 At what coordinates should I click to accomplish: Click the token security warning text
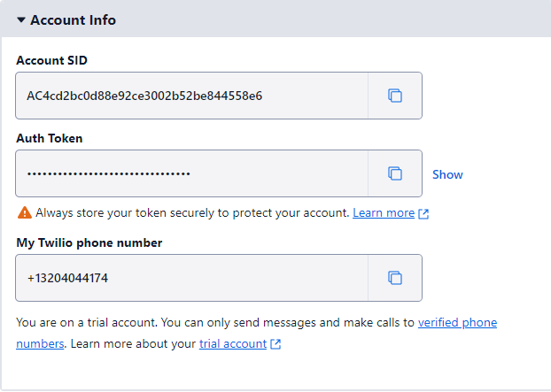click(x=192, y=213)
